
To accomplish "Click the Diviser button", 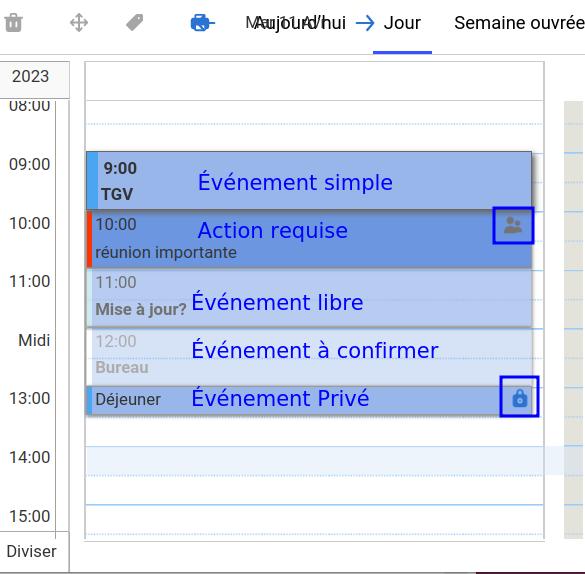I will click(31, 551).
